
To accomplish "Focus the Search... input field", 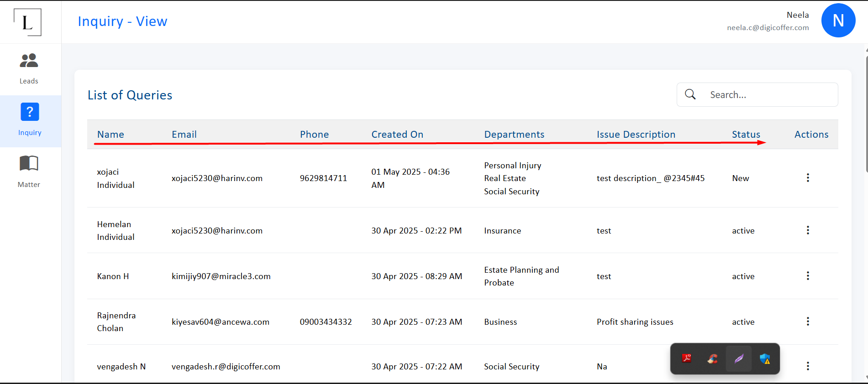I will tap(757, 94).
